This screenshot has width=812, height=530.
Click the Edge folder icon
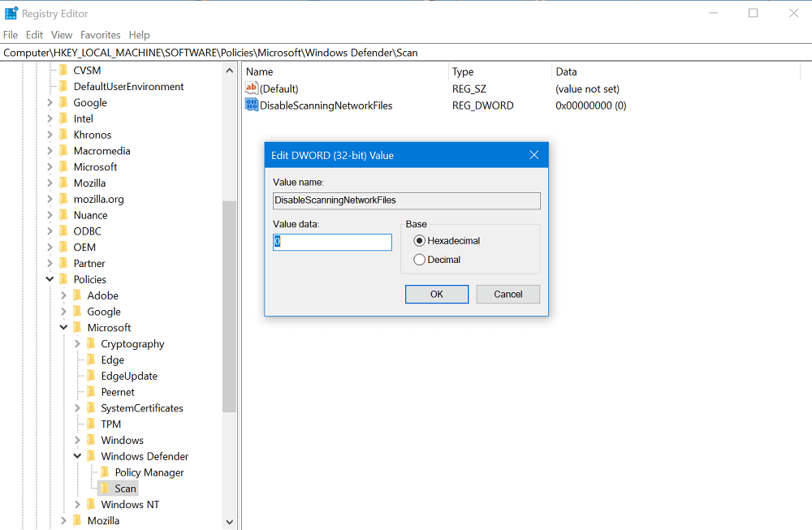click(91, 360)
